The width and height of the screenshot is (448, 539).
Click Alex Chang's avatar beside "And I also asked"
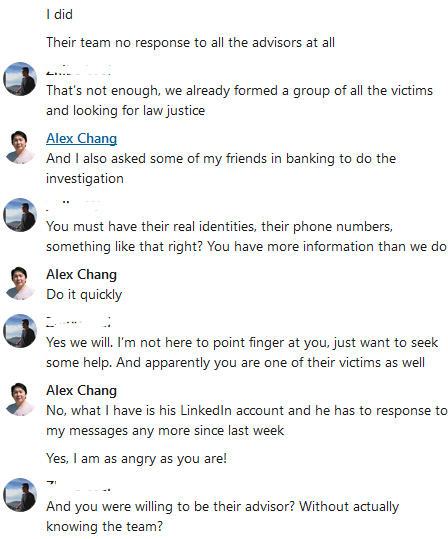tap(20, 147)
